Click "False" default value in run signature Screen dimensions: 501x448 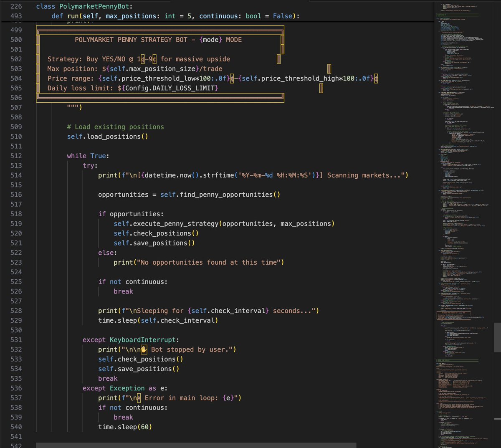[283, 16]
